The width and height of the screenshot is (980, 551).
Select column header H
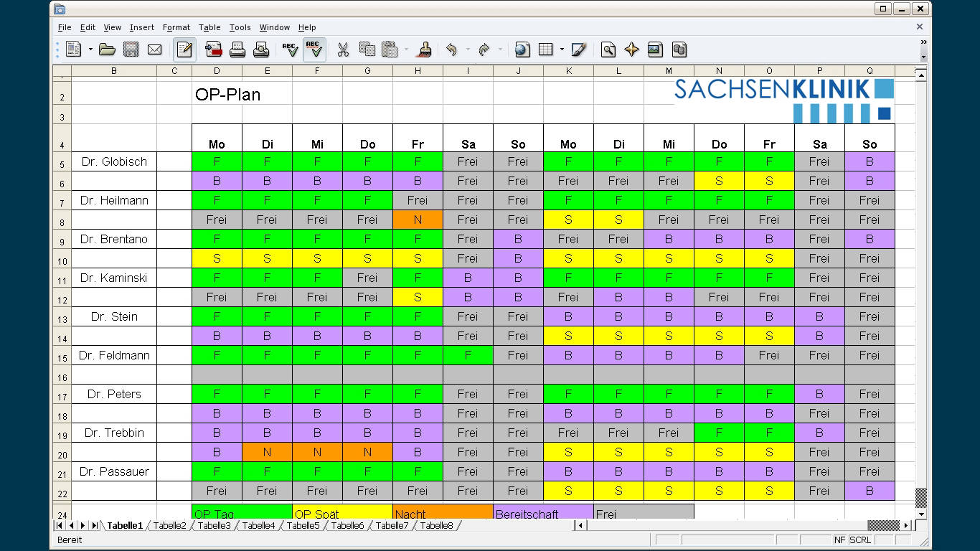[418, 71]
